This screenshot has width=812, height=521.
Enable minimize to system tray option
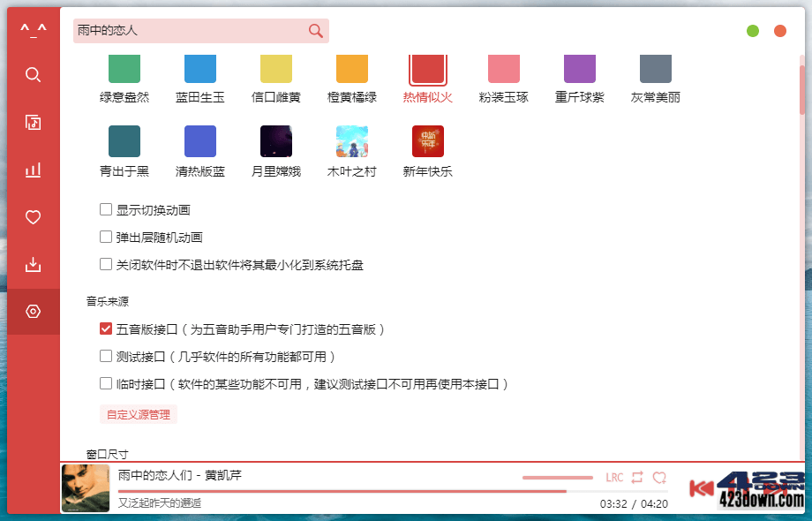106,264
